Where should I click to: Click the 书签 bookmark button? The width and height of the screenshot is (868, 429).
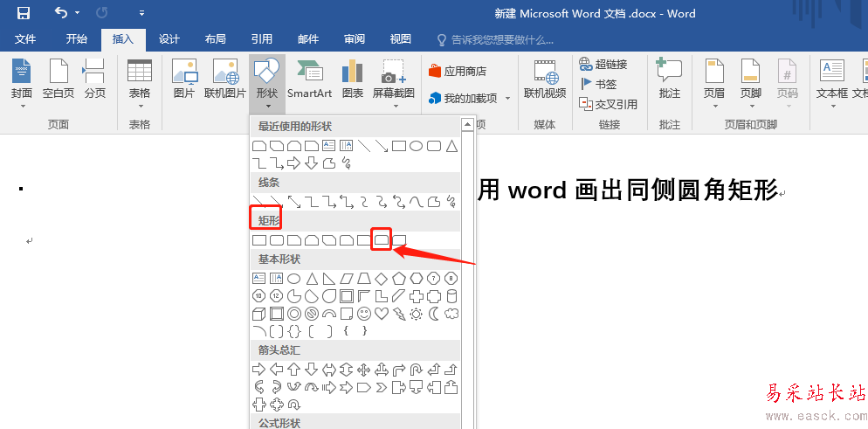598,84
